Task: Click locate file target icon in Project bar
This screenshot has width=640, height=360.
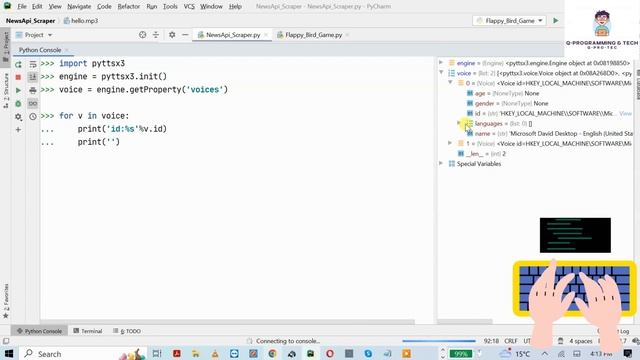Action: 142,35
